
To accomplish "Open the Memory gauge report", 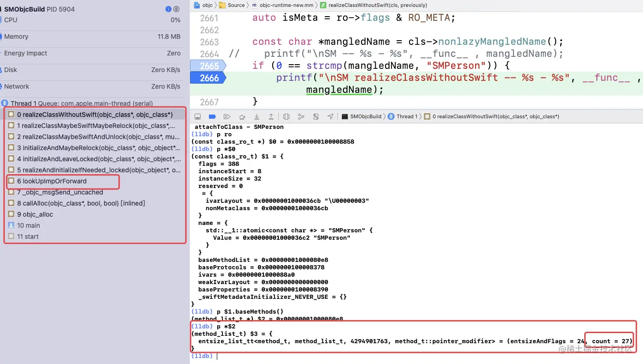I will tap(92, 36).
